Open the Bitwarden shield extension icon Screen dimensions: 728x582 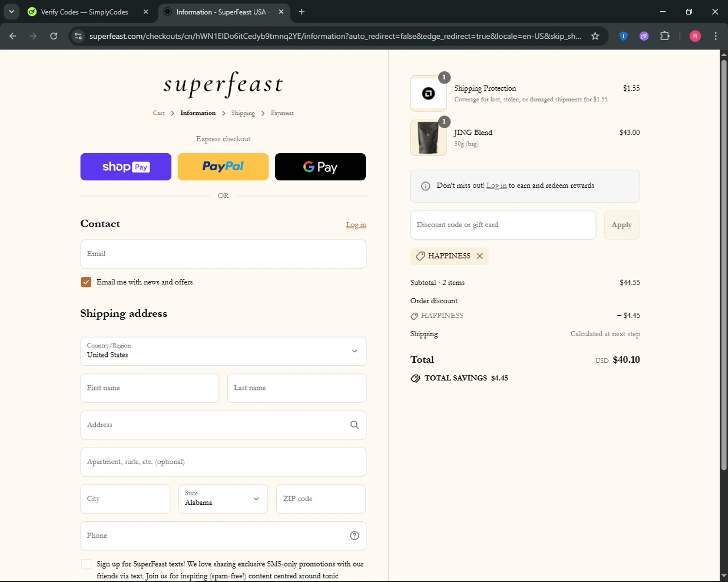coord(624,36)
